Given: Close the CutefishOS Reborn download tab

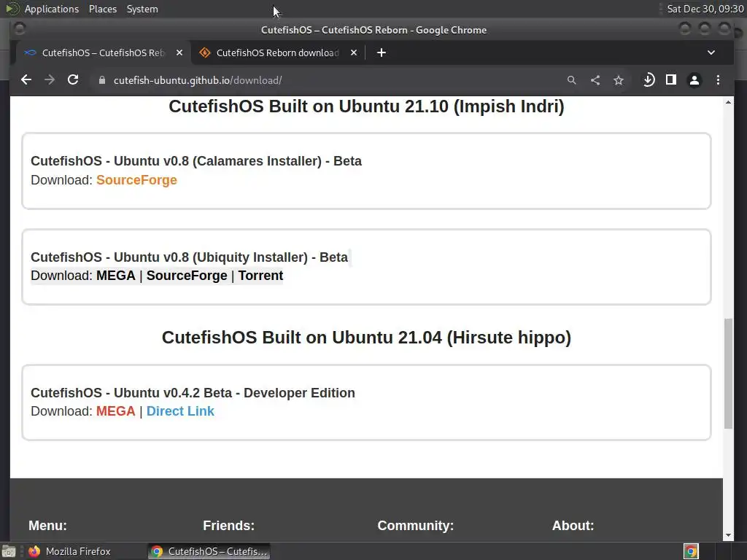Looking at the screenshot, I should point(354,52).
